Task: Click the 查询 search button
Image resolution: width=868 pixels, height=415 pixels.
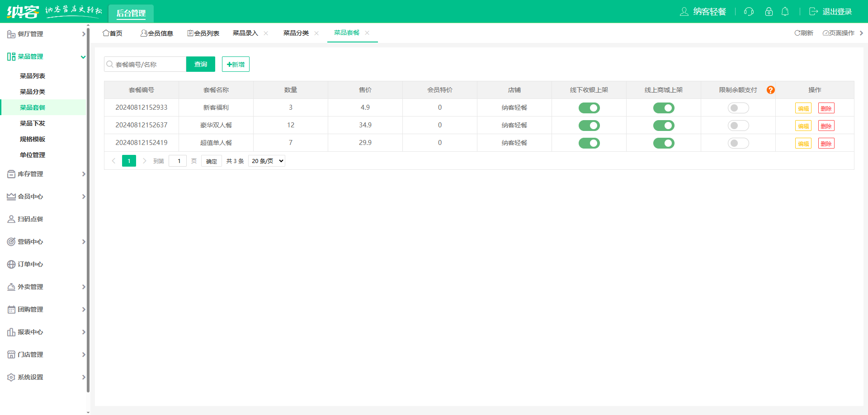Action: (201, 64)
